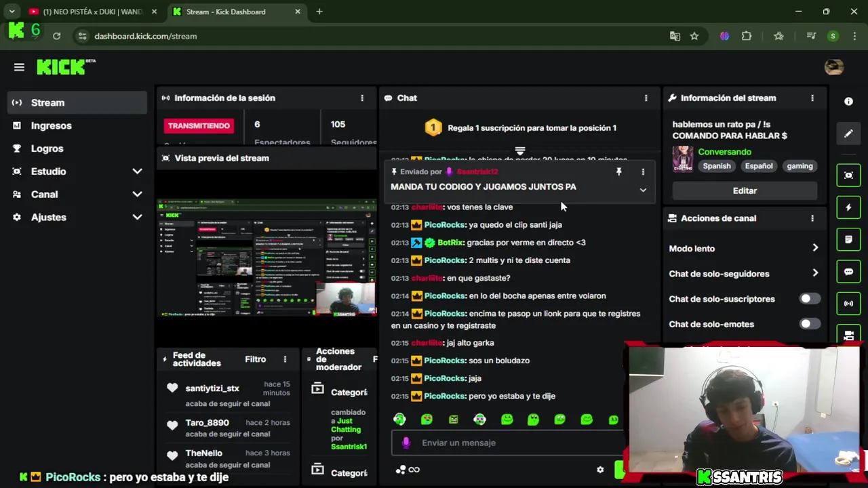
Task: Click the lightning bolt icon in right toolbar
Action: click(848, 207)
